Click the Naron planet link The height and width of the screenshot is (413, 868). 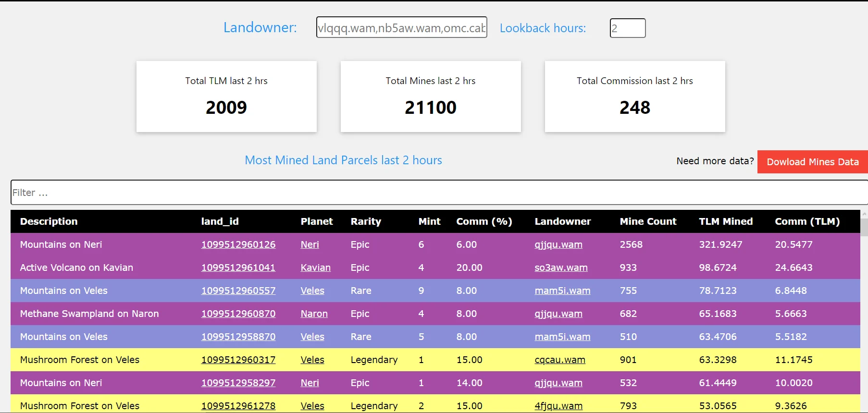click(314, 314)
